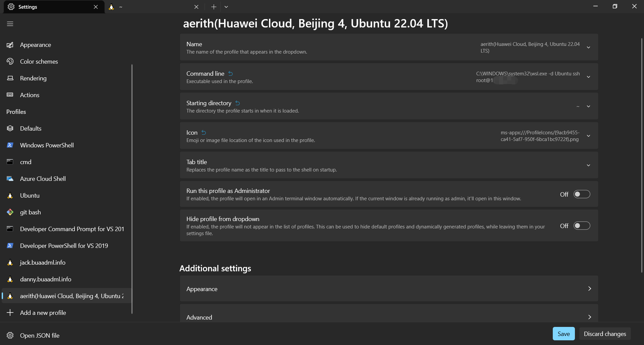The image size is (644, 345).
Task: Expand the Starting directory setting row
Action: (389, 106)
